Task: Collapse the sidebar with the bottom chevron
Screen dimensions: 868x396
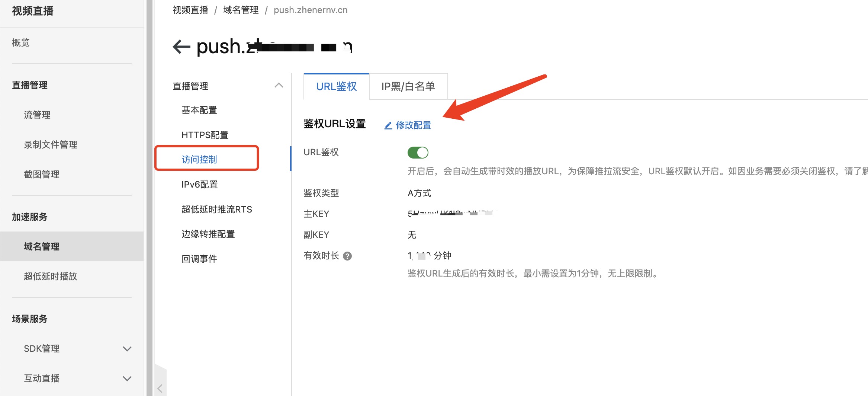Action: click(160, 389)
